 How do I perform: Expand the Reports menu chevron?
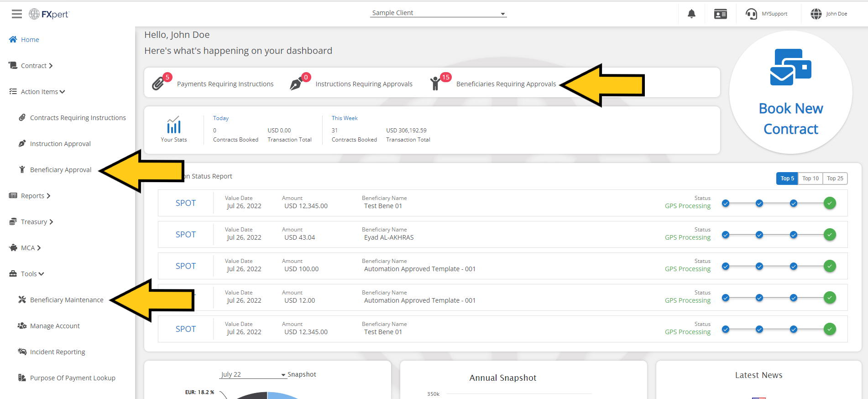(x=48, y=196)
